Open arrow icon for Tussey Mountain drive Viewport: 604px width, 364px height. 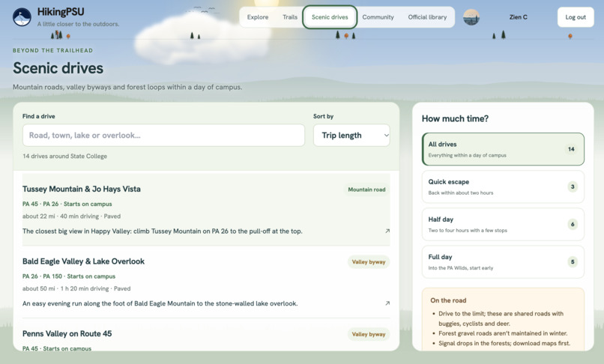coord(387,231)
